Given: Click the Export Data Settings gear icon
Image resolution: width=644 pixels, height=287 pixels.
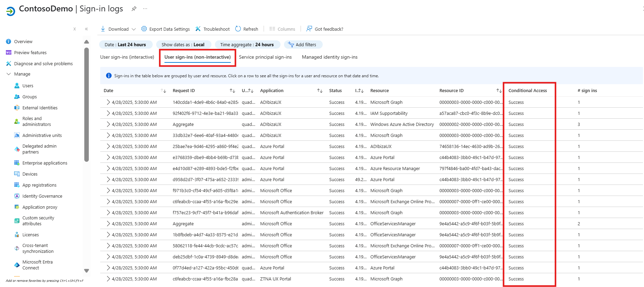Looking at the screenshot, I should pyautogui.click(x=144, y=29).
